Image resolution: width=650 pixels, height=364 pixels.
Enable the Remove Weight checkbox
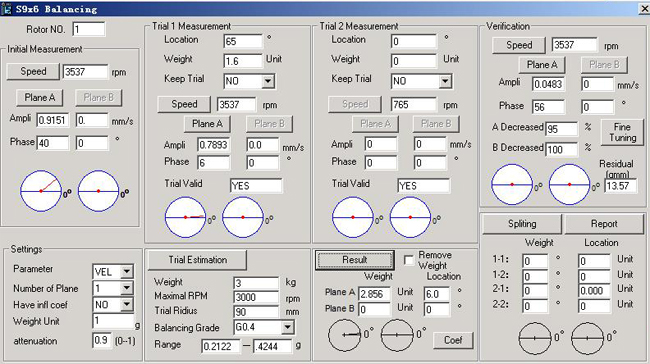click(409, 260)
